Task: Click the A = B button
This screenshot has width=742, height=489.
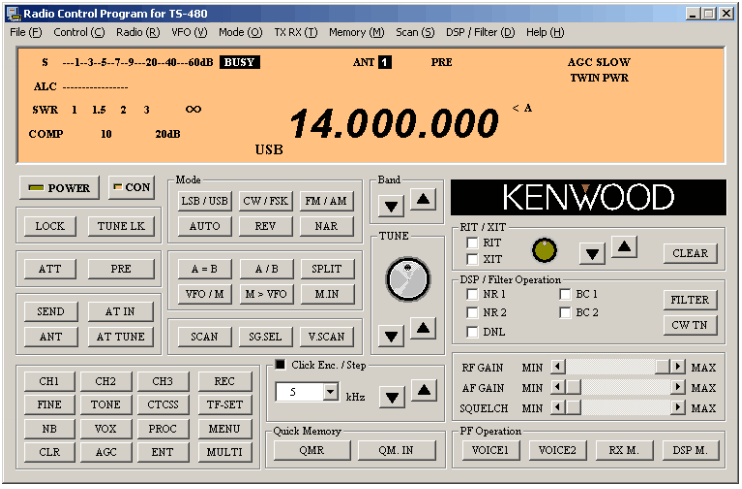Action: [204, 269]
